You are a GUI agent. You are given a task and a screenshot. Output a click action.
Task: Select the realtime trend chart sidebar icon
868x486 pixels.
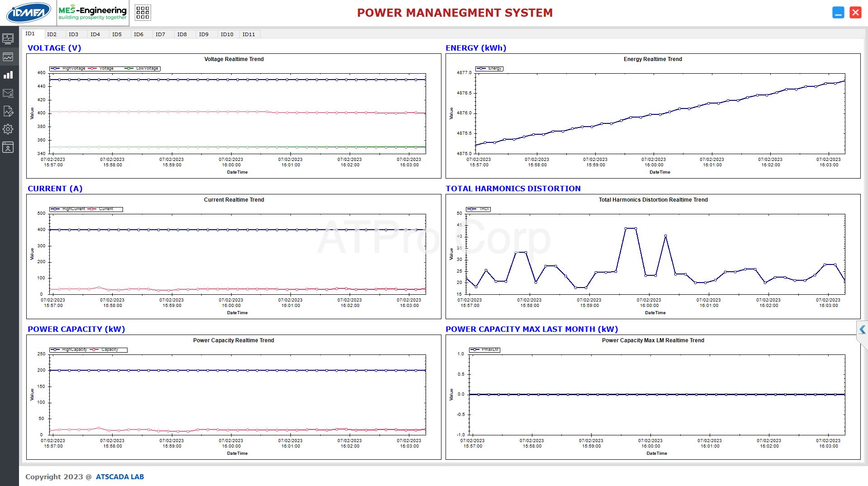pyautogui.click(x=8, y=57)
